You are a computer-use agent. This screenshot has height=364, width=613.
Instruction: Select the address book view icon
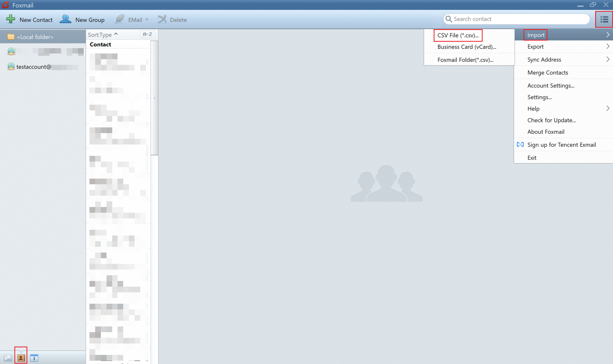(x=20, y=357)
